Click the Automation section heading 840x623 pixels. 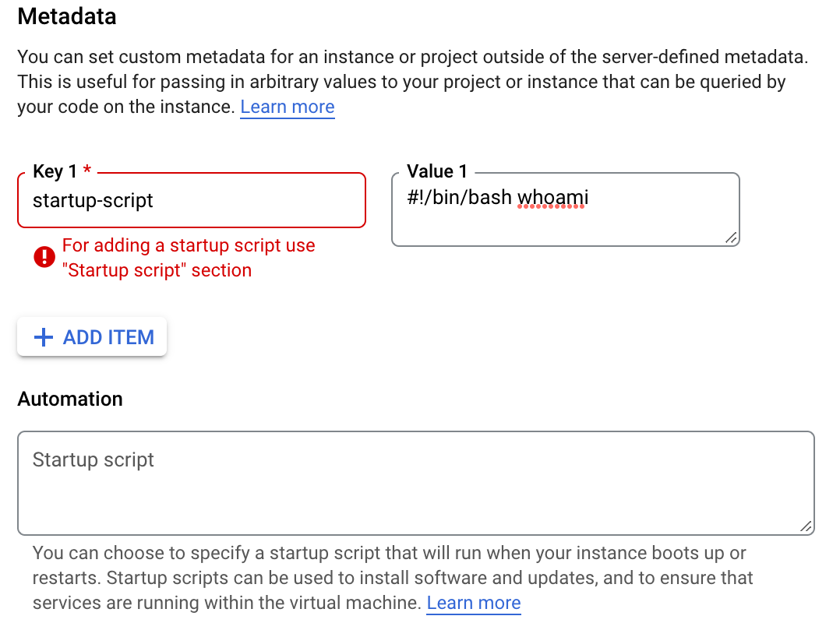point(70,399)
